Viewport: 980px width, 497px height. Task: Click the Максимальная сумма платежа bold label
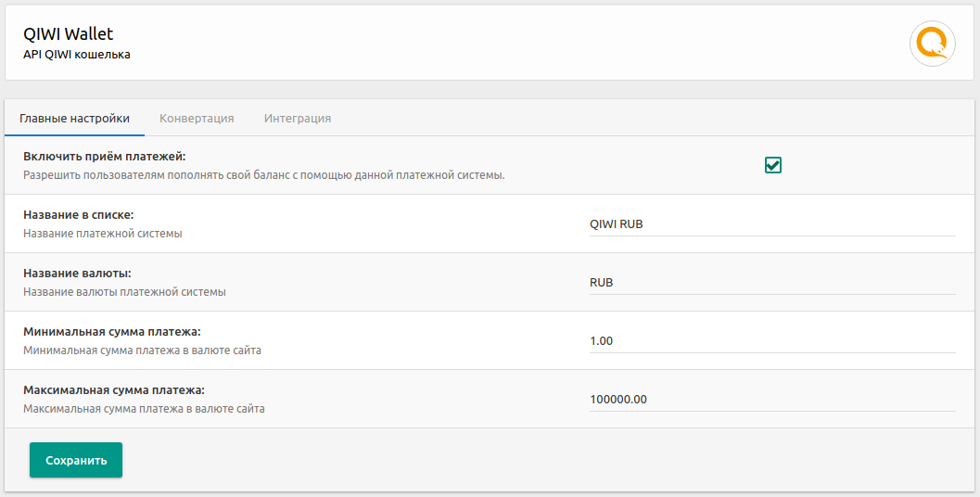(114, 389)
